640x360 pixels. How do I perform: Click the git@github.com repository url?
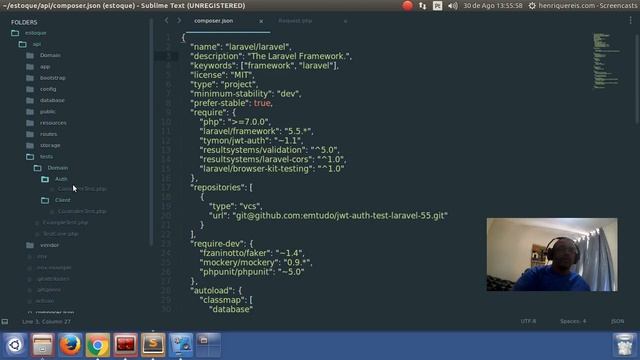click(340, 216)
